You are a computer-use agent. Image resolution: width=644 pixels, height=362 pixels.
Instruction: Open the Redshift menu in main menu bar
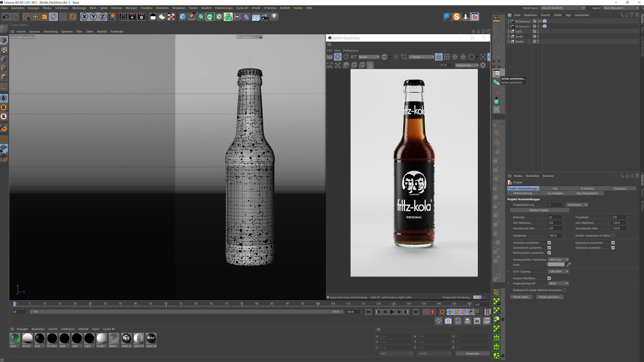pyautogui.click(x=285, y=8)
